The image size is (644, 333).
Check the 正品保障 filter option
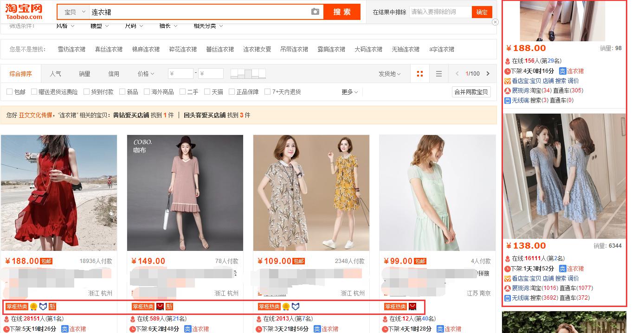[x=232, y=92]
